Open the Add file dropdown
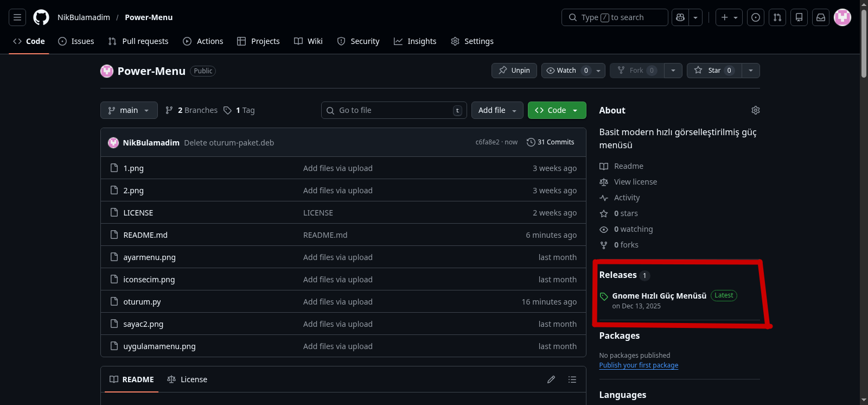The height and width of the screenshot is (405, 868). pyautogui.click(x=497, y=110)
